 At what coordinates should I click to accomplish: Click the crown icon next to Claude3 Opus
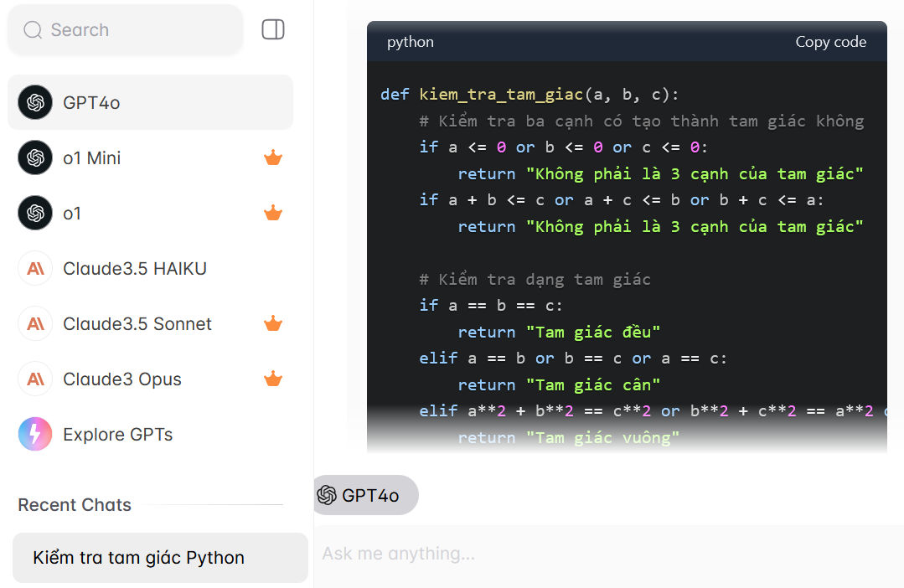pos(272,379)
